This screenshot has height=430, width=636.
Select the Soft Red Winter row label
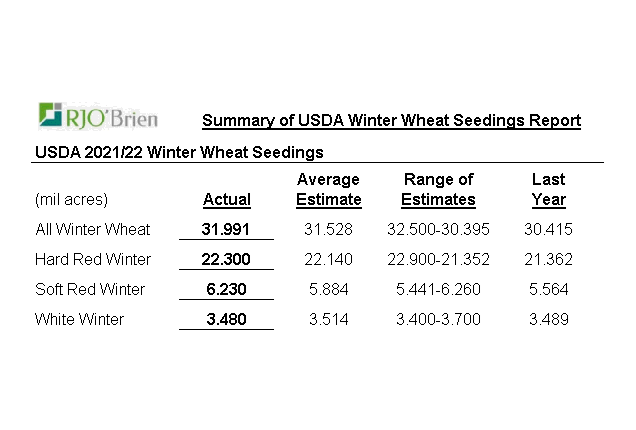pos(90,289)
